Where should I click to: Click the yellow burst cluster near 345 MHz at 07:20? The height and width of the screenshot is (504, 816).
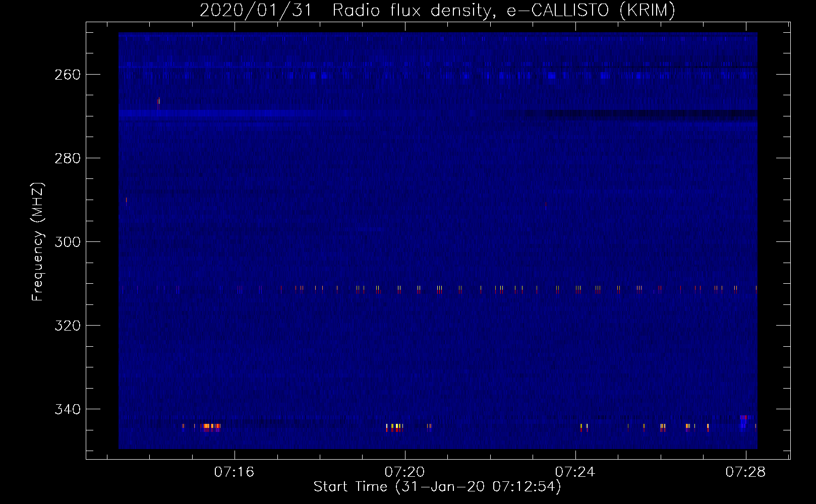[395, 428]
